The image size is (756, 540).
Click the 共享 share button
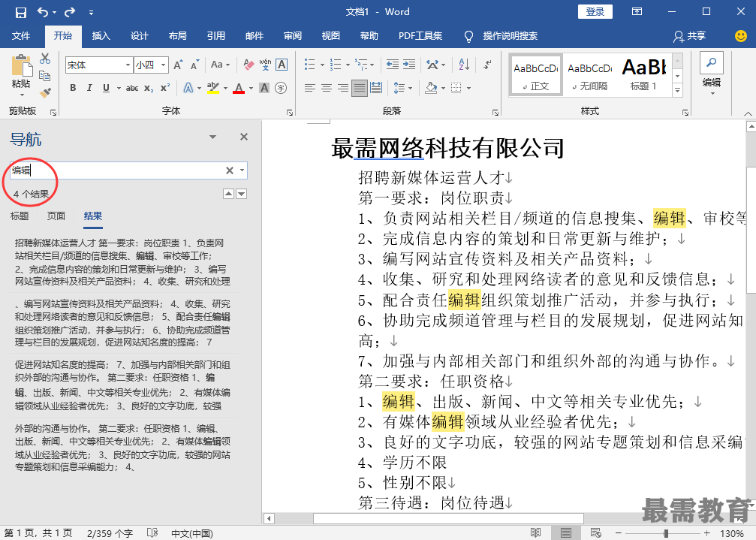(x=690, y=36)
